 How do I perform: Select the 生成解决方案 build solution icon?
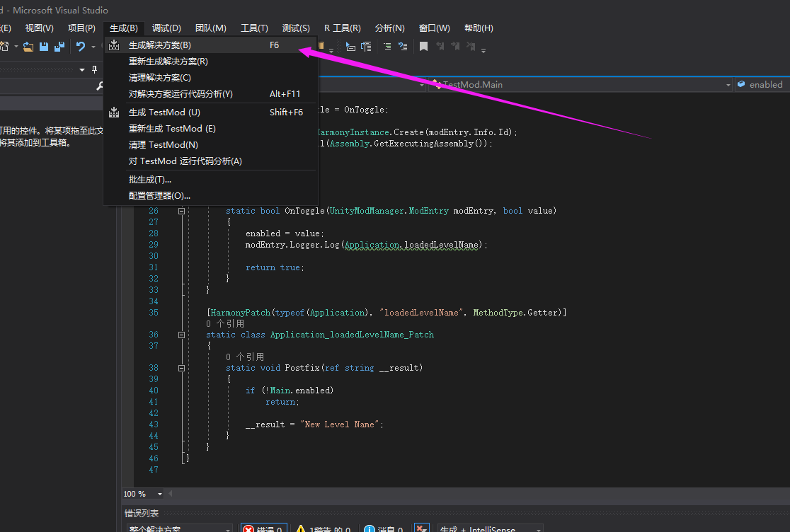(114, 45)
